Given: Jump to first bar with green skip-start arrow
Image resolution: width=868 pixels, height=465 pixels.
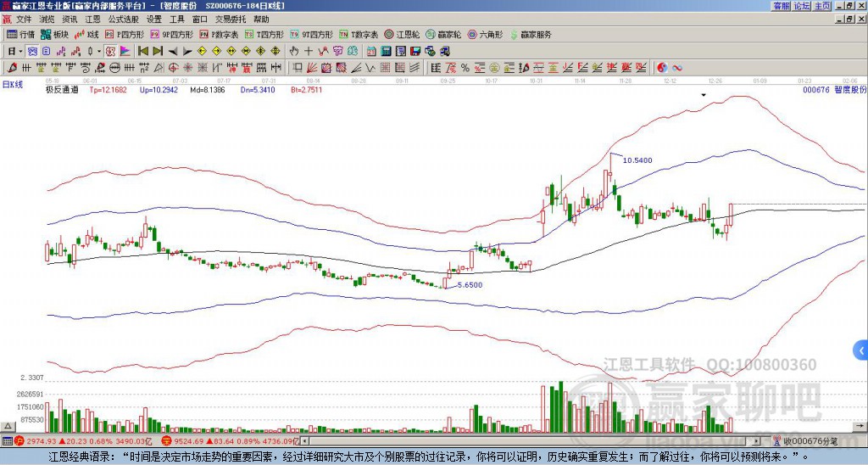Looking at the screenshot, I should [x=143, y=52].
